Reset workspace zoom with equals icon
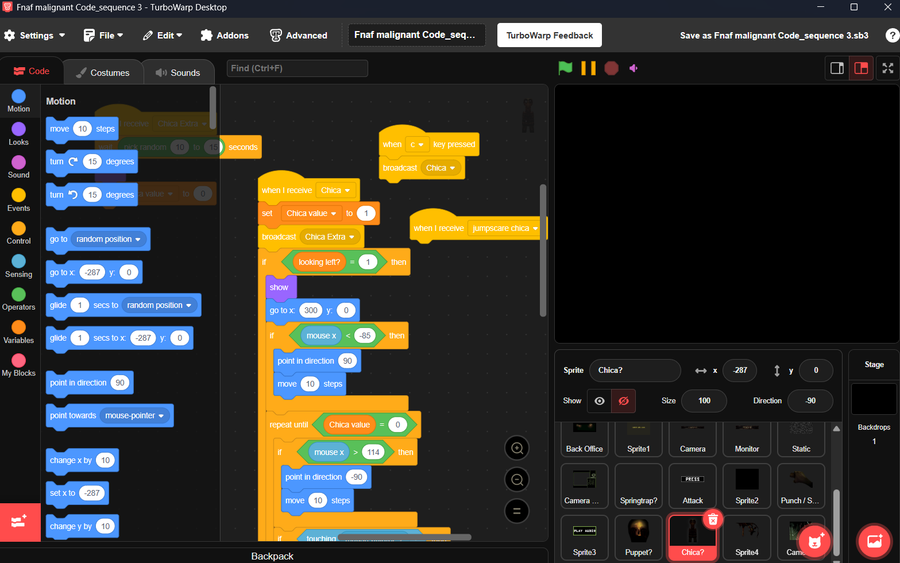This screenshot has height=563, width=900. [x=517, y=511]
